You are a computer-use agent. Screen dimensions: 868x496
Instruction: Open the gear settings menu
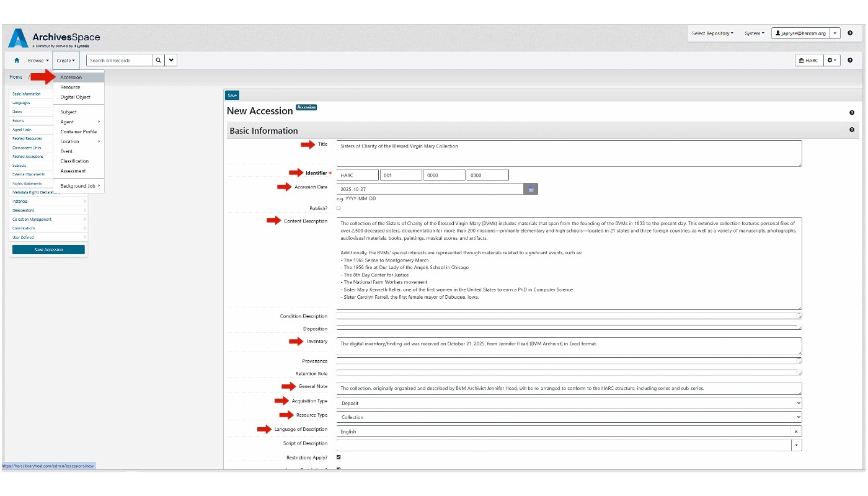tap(831, 60)
